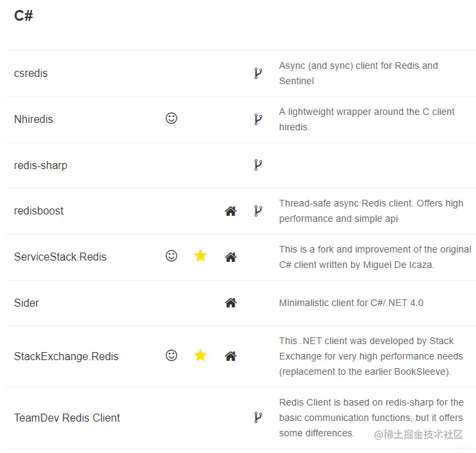Visit redisboost homepage via house icon
Image resolution: width=476 pixels, height=453 pixels.
point(231,211)
